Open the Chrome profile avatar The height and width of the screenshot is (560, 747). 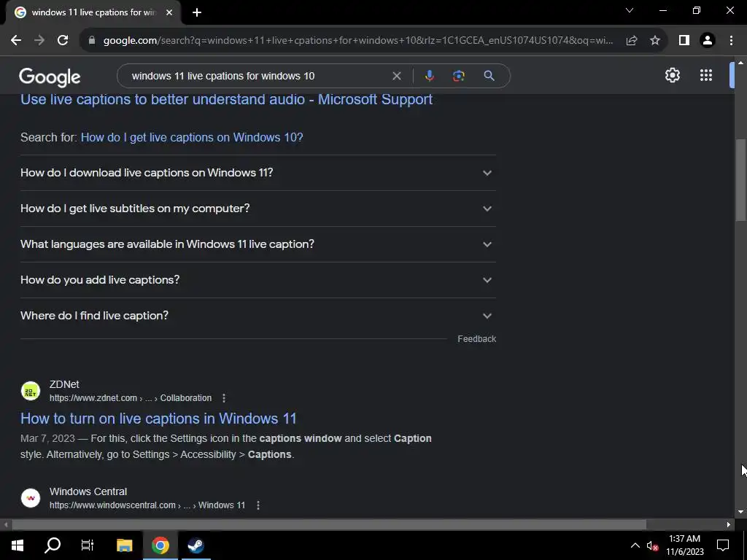708,41
